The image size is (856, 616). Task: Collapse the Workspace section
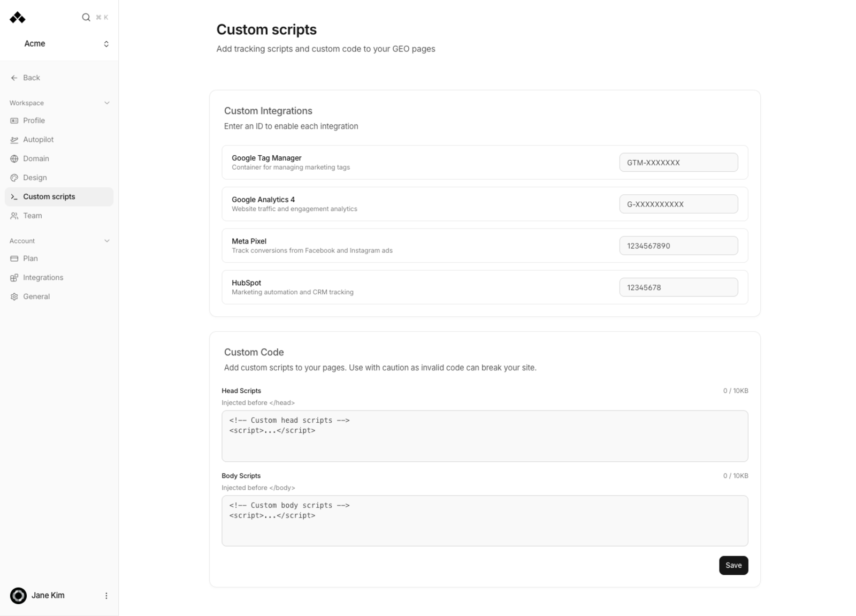107,103
